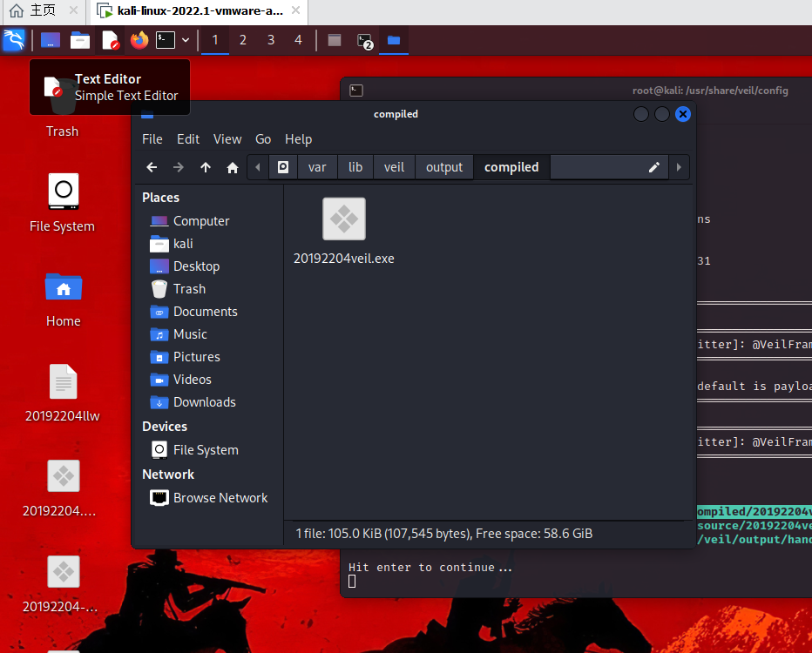Expand the terminal launcher dropdown arrow

pos(186,40)
